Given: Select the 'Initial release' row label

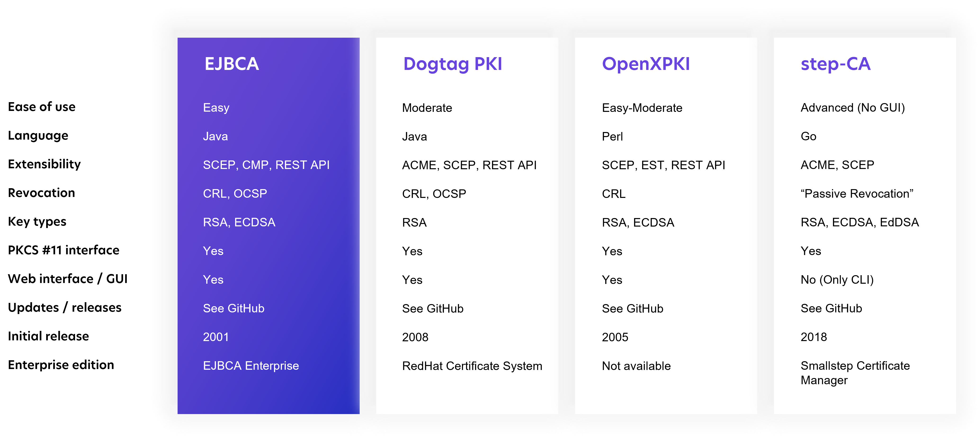Looking at the screenshot, I should (x=48, y=336).
